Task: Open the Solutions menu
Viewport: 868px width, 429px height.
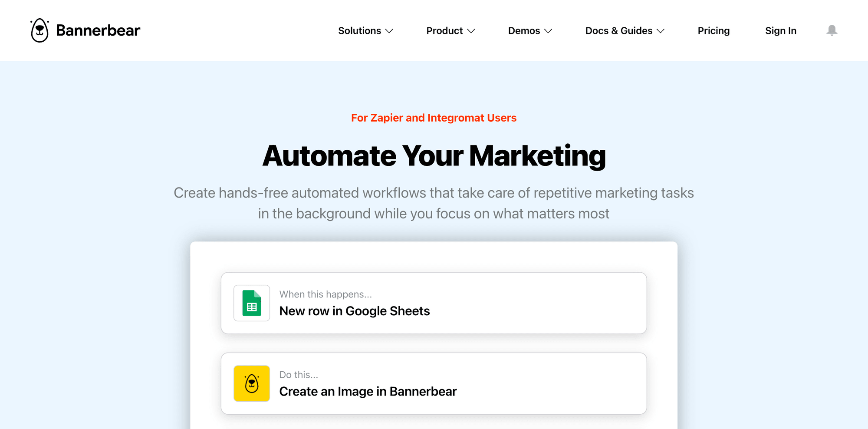Action: (365, 31)
